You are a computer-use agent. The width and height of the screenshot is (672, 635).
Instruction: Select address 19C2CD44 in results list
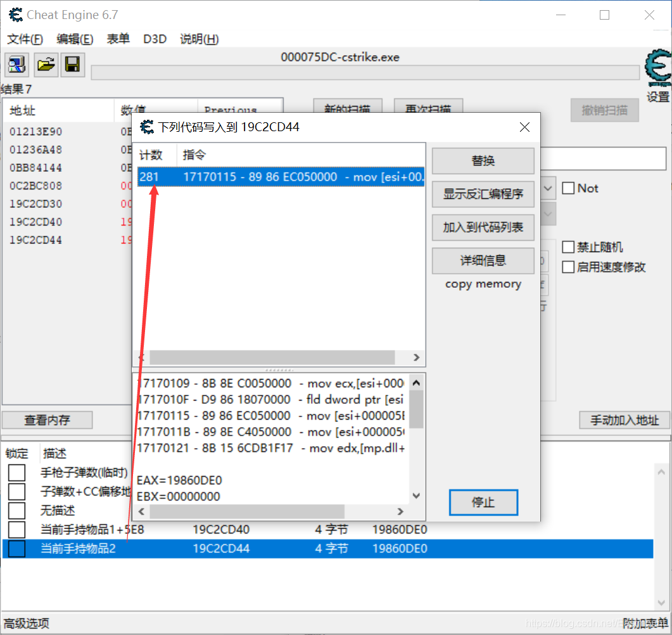pyautogui.click(x=35, y=240)
